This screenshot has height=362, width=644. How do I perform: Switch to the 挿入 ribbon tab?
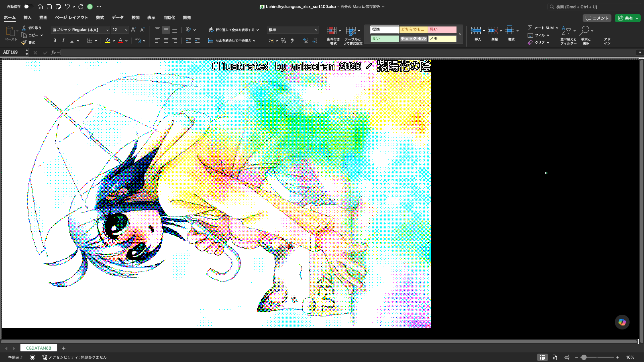tap(28, 18)
